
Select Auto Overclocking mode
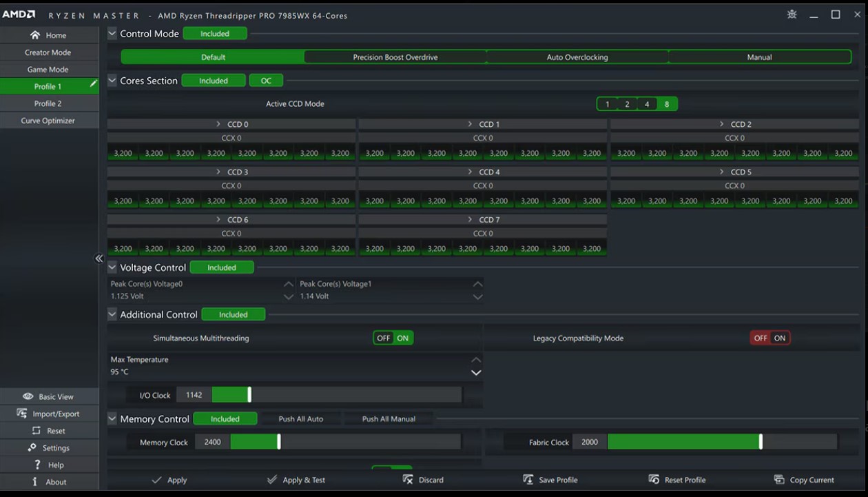(x=577, y=57)
